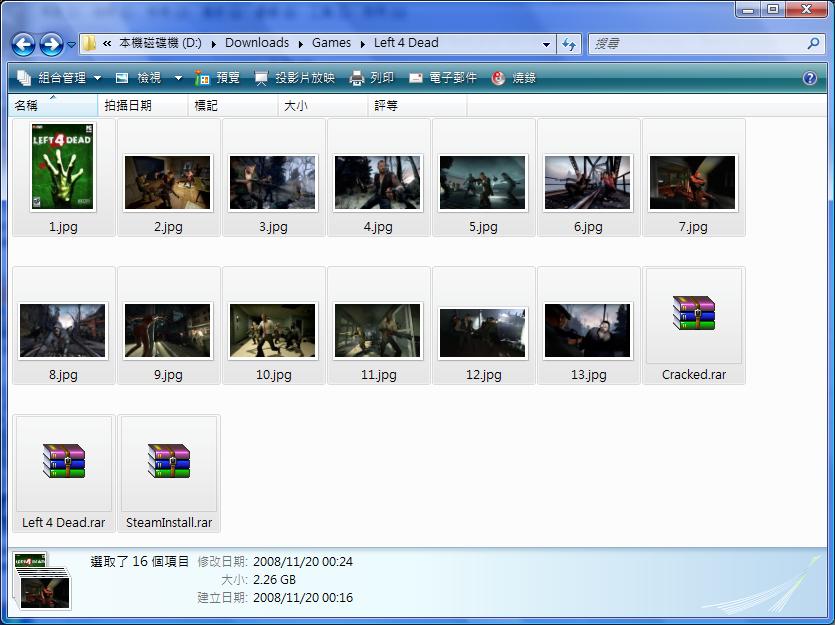The height and width of the screenshot is (625, 835).
Task: Click the 燒錄 burn button
Action: click(514, 78)
